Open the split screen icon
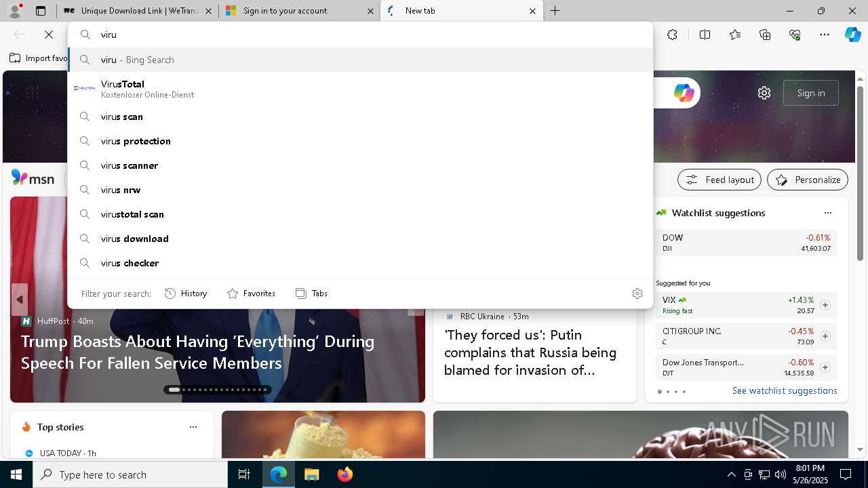 pos(705,35)
